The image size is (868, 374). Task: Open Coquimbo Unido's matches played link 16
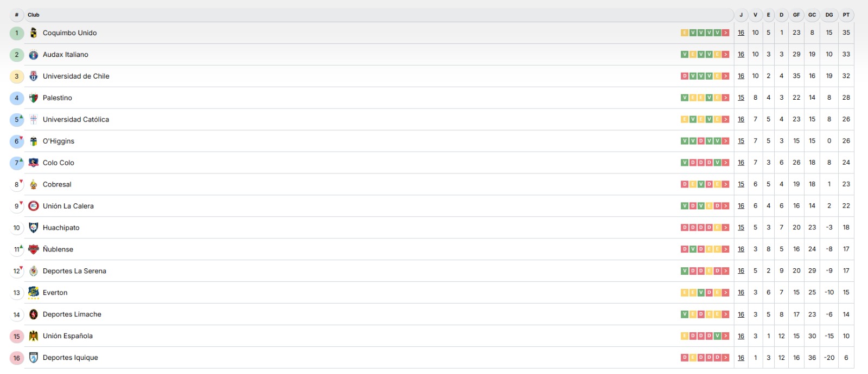click(x=741, y=33)
